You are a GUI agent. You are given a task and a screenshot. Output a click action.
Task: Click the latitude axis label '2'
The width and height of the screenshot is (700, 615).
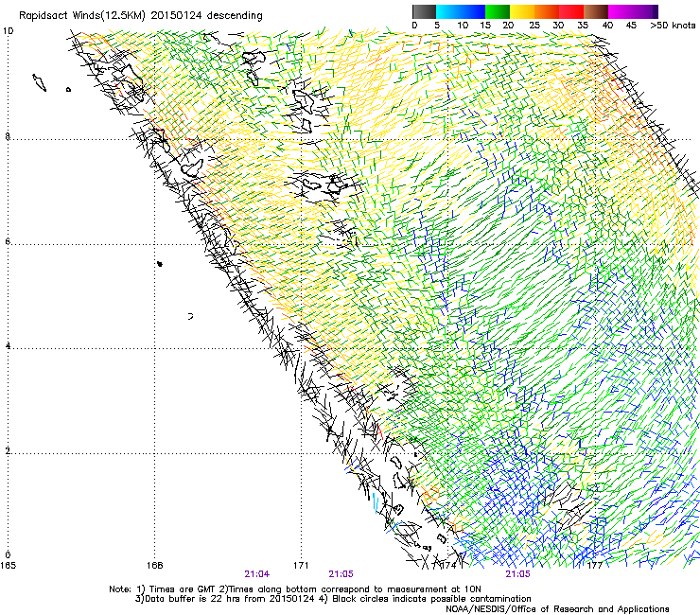(x=8, y=450)
